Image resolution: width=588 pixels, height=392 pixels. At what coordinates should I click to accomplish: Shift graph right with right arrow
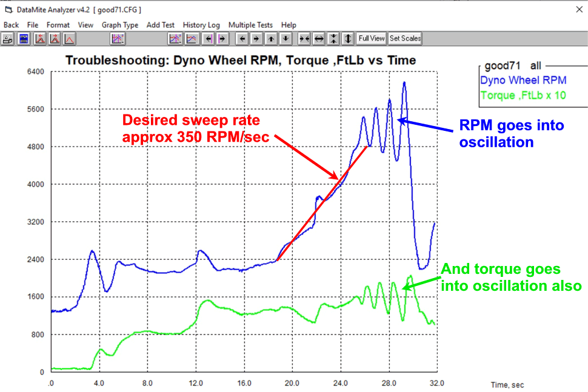pos(256,39)
